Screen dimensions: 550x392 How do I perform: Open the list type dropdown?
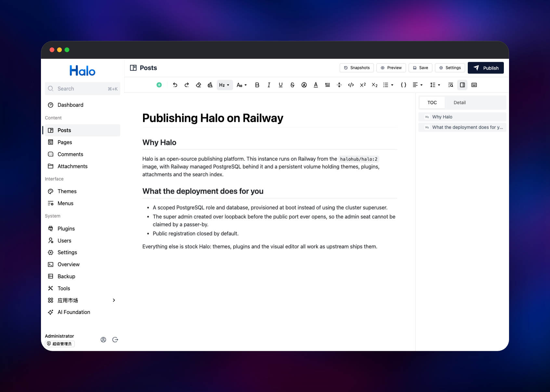[388, 85]
